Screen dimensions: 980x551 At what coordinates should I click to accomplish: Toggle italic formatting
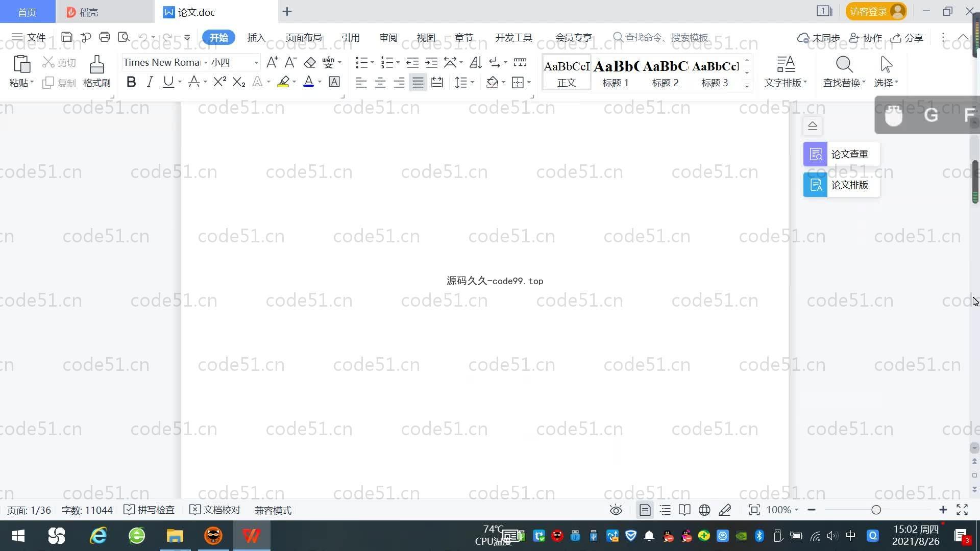tap(150, 82)
